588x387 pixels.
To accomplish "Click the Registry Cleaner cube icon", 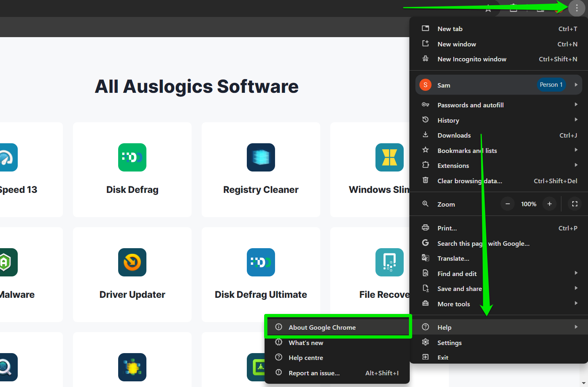I will 261,157.
